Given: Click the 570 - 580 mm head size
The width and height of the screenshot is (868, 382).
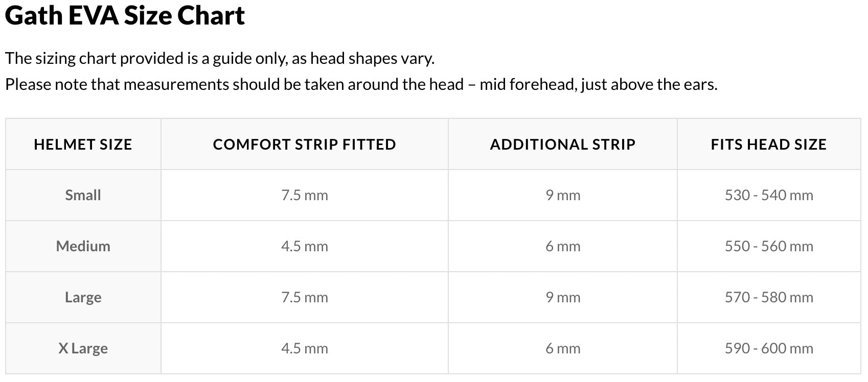Looking at the screenshot, I should point(768,297).
